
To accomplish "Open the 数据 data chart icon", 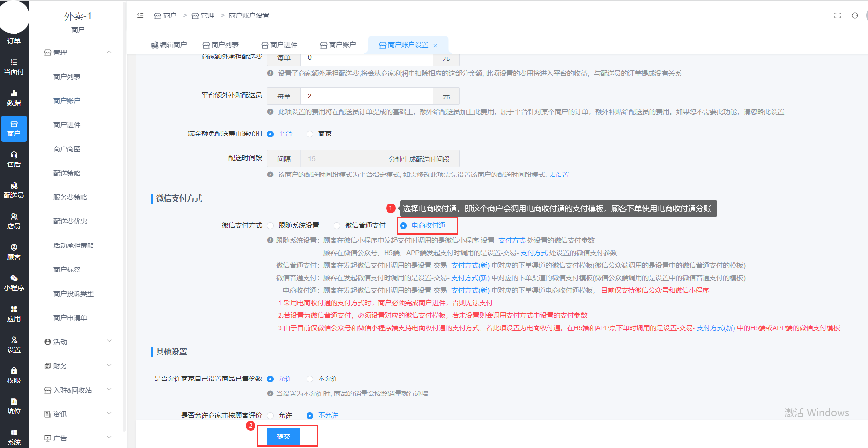I will click(14, 97).
